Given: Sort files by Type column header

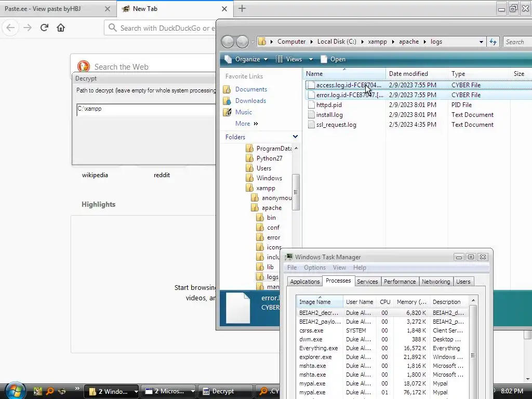Looking at the screenshot, I should pos(478,74).
